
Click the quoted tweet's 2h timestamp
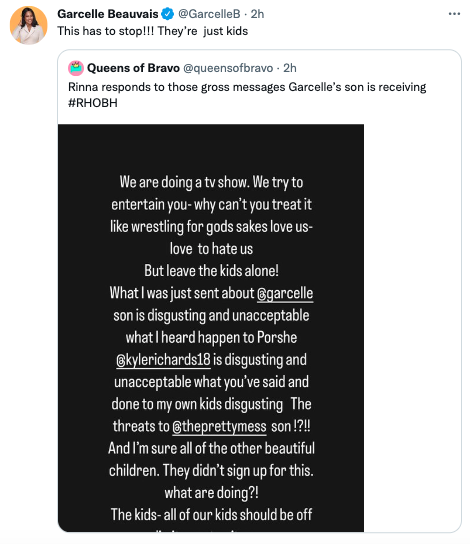pyautogui.click(x=290, y=68)
